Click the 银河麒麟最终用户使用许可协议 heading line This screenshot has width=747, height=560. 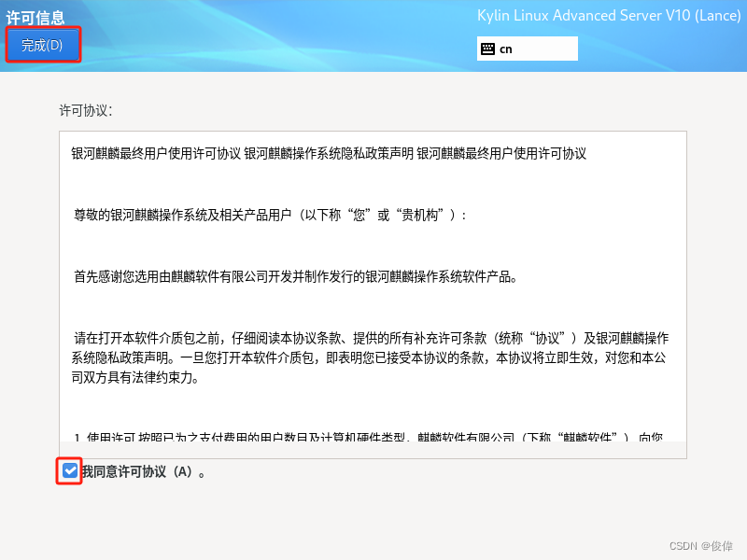[329, 153]
